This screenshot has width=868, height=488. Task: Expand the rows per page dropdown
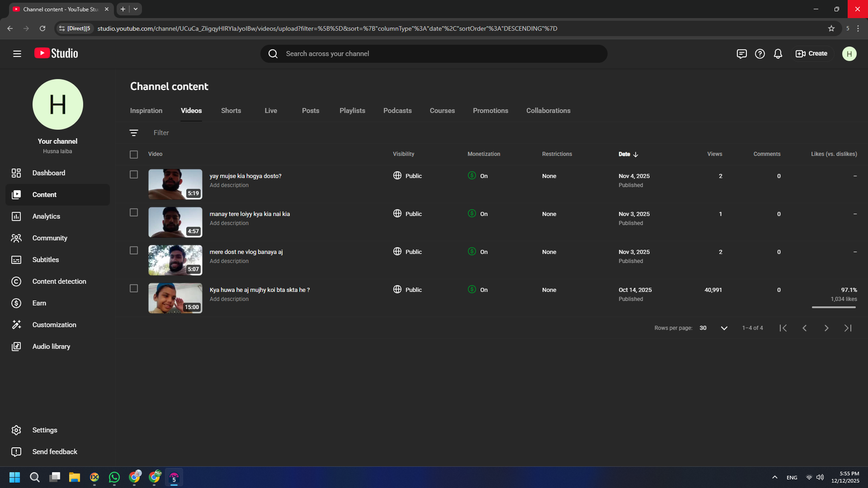click(x=724, y=328)
